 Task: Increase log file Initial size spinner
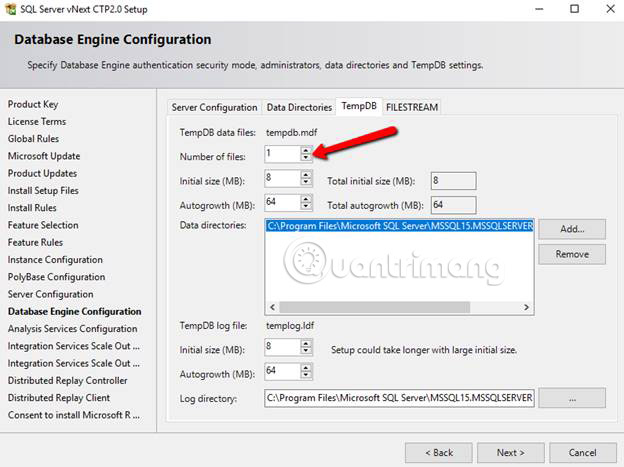click(x=306, y=344)
